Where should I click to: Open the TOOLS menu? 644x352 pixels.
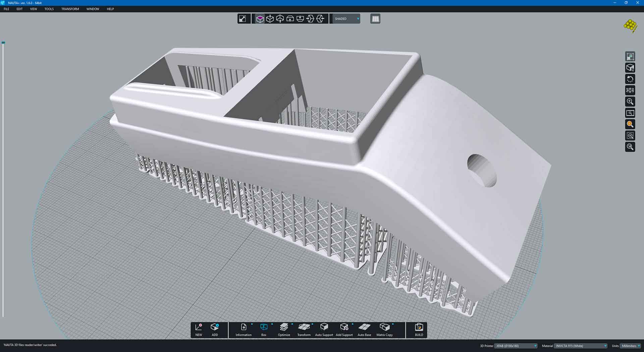pos(49,9)
